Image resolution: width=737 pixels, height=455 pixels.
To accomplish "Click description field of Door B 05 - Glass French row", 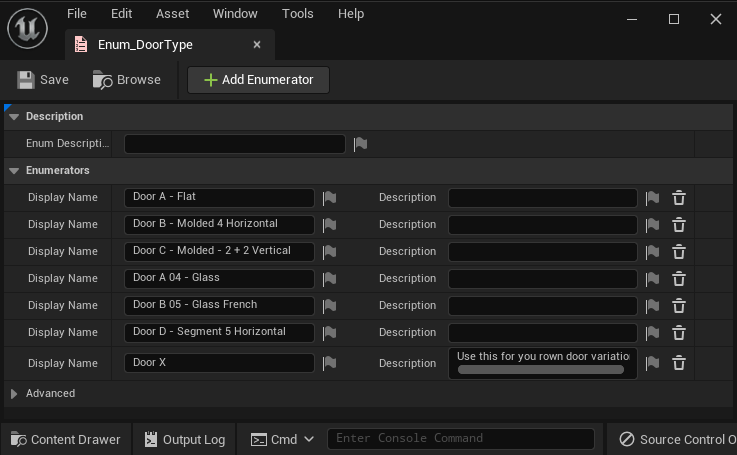I will click(543, 306).
